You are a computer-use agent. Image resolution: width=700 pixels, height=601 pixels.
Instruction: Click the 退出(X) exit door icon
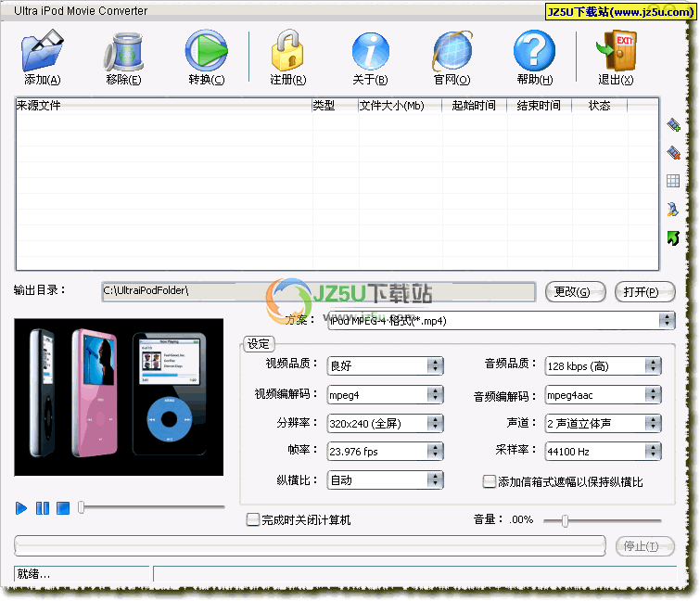(616, 50)
